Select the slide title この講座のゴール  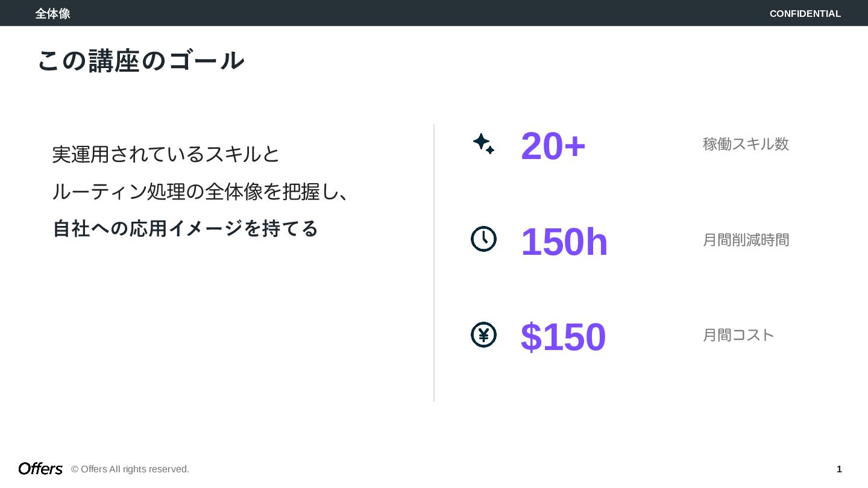coord(141,61)
